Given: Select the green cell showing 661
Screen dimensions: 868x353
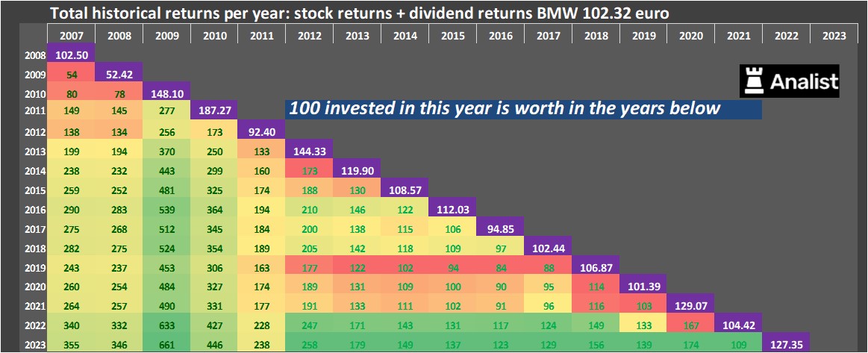Looking at the screenshot, I should (166, 345).
